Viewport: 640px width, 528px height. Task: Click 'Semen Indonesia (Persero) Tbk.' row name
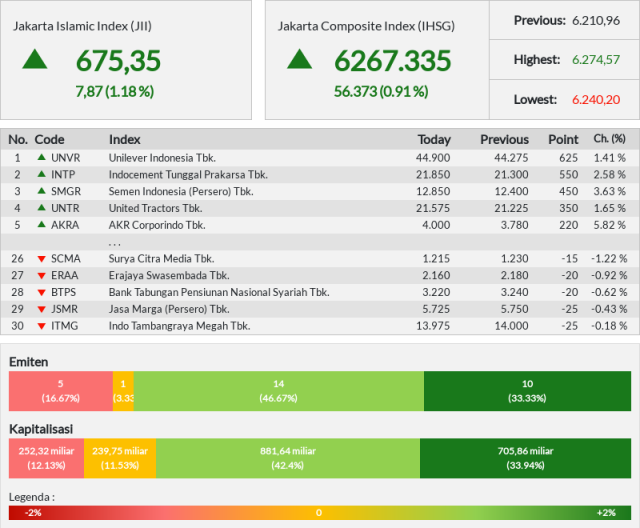(181, 191)
